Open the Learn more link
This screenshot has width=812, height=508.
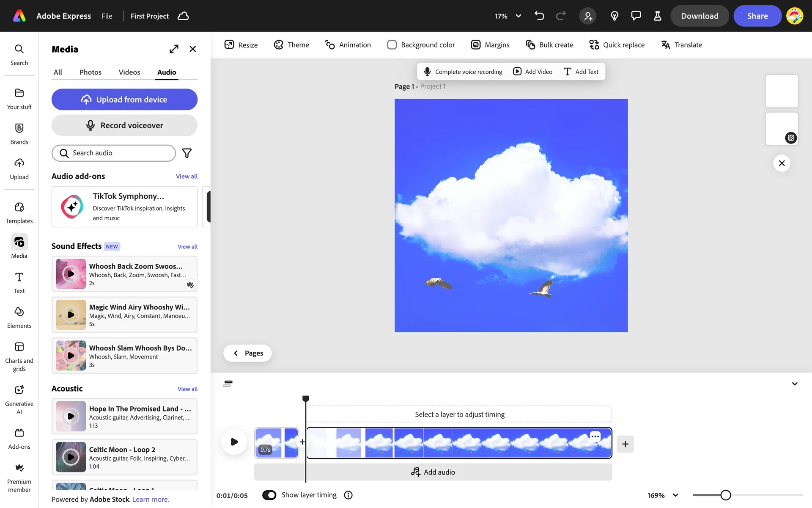(x=150, y=500)
